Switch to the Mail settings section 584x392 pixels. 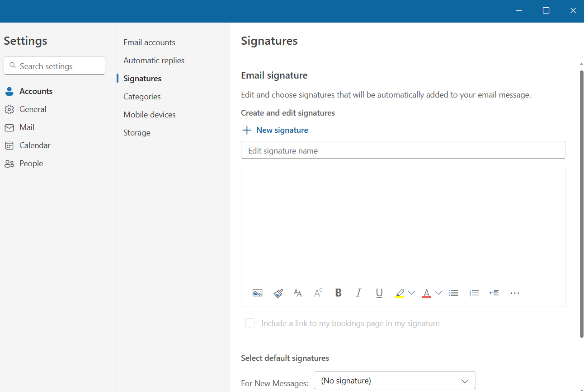[x=27, y=127]
